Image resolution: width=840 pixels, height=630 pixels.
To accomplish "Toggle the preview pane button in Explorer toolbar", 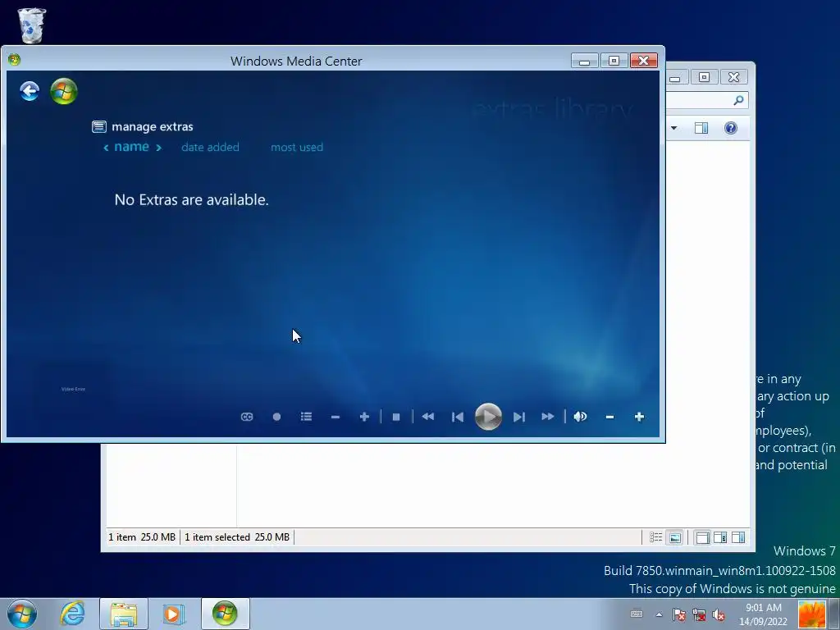I will tap(701, 128).
